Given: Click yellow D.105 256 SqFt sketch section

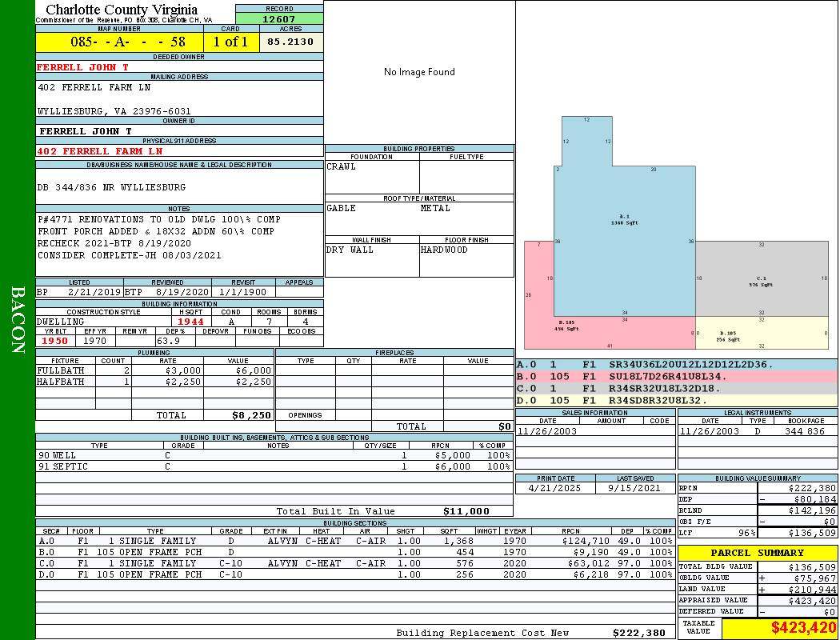Looking at the screenshot, I should click(x=762, y=333).
